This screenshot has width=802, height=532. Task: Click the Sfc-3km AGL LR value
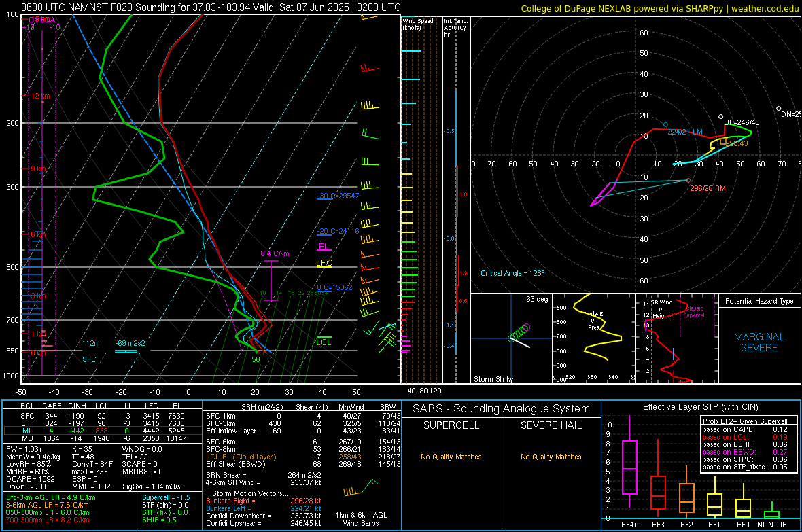tap(51, 497)
